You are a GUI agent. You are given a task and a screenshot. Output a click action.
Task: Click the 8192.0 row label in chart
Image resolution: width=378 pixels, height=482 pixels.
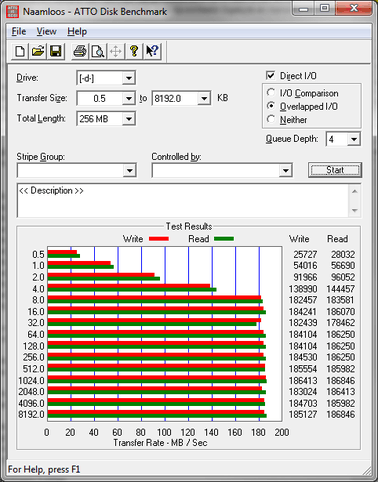31,414
